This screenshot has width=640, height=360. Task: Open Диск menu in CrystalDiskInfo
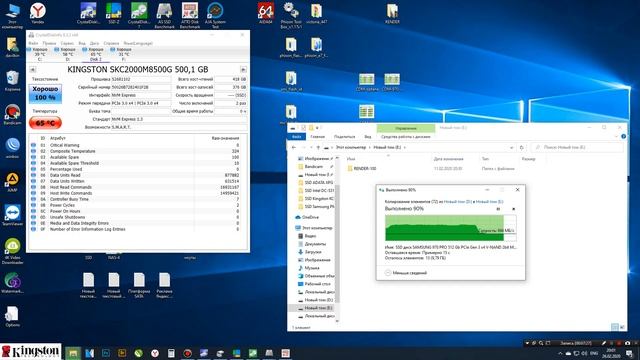(94, 43)
